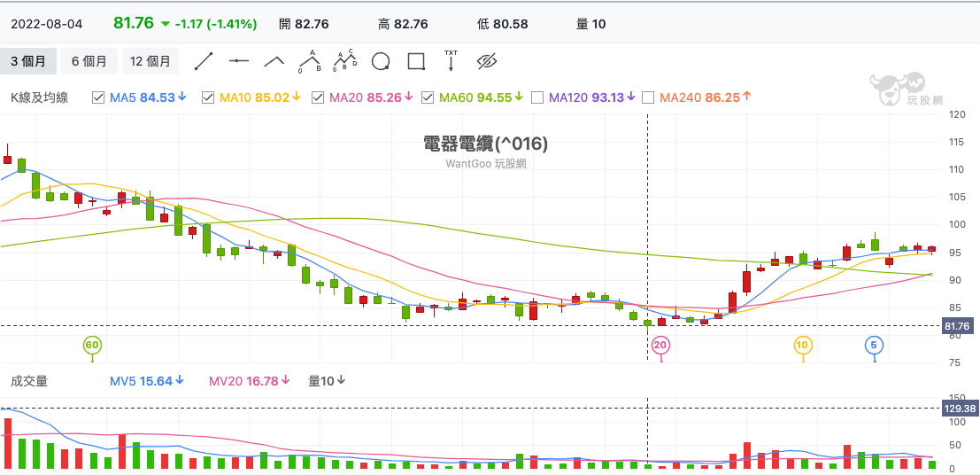The height and width of the screenshot is (475, 980).
Task: Click the MV20 16.78 indicator value
Action: pos(250,380)
